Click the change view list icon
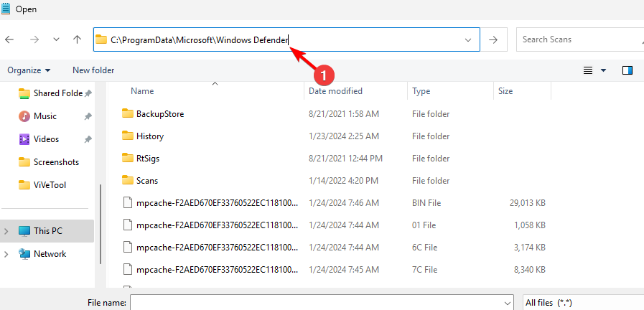The image size is (644, 310). tap(588, 70)
